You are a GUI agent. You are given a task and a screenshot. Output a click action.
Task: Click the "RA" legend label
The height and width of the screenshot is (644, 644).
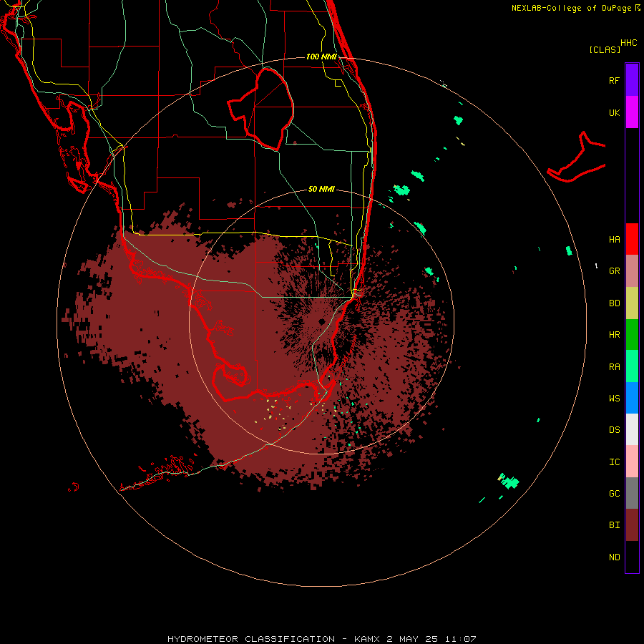614,367
